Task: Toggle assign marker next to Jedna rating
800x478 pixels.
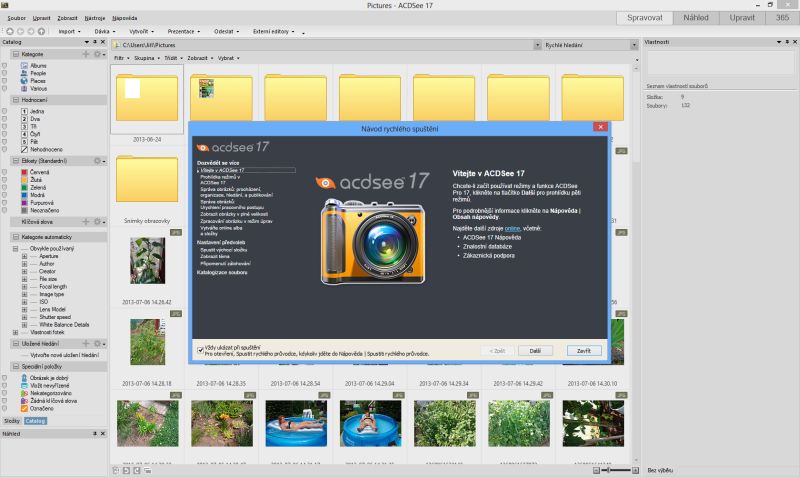Action: (5, 111)
